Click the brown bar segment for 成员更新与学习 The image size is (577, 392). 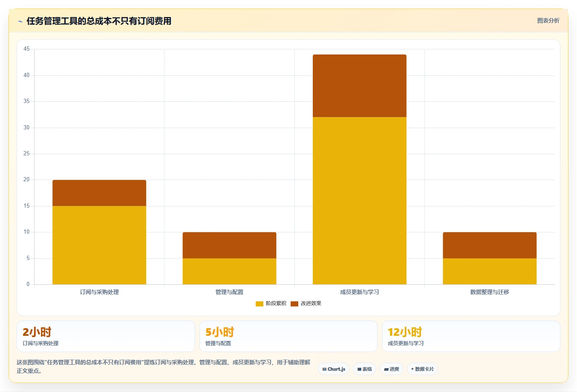coord(360,86)
